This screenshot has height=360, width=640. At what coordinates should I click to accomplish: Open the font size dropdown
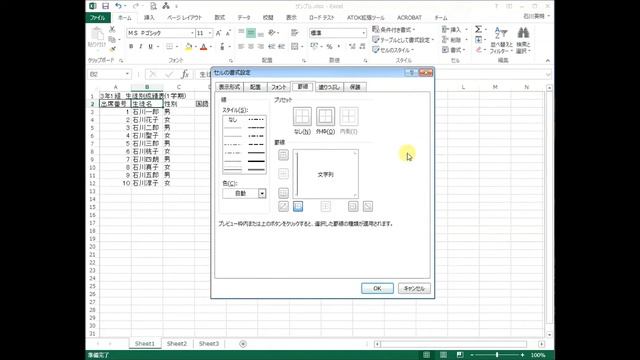point(210,33)
